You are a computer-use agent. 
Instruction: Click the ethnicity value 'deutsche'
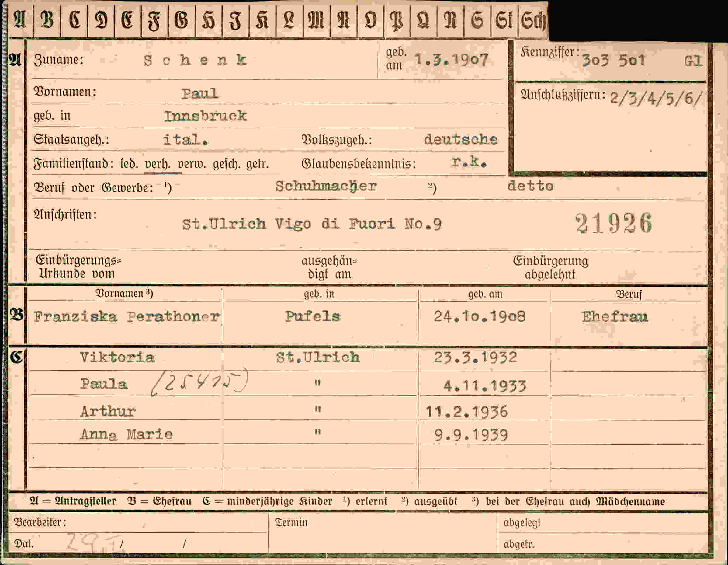pos(461,139)
